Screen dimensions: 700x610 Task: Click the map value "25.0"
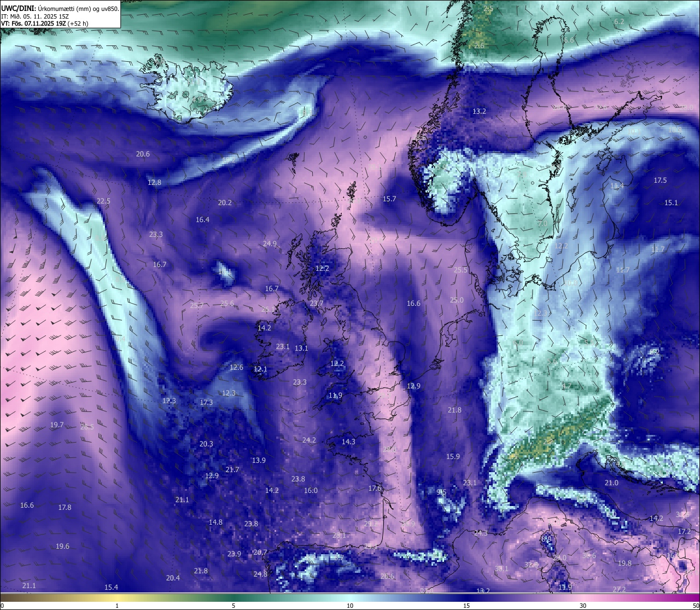[457, 300]
